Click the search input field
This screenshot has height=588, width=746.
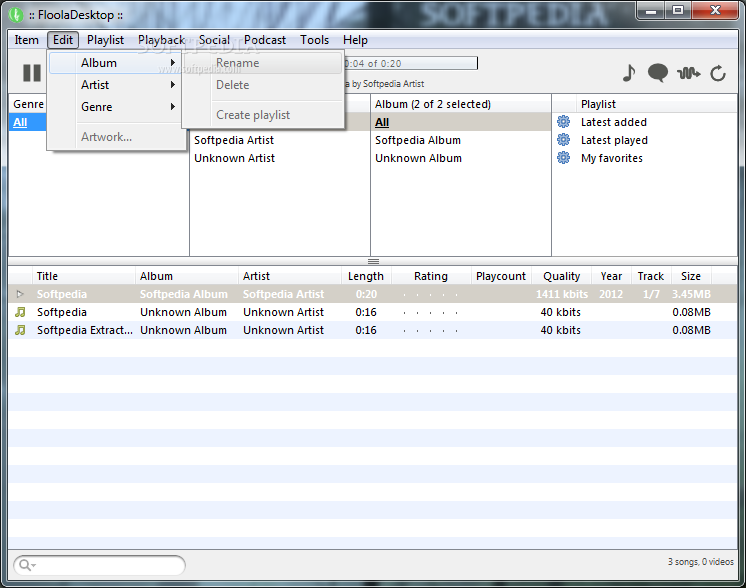pyautogui.click(x=99, y=565)
